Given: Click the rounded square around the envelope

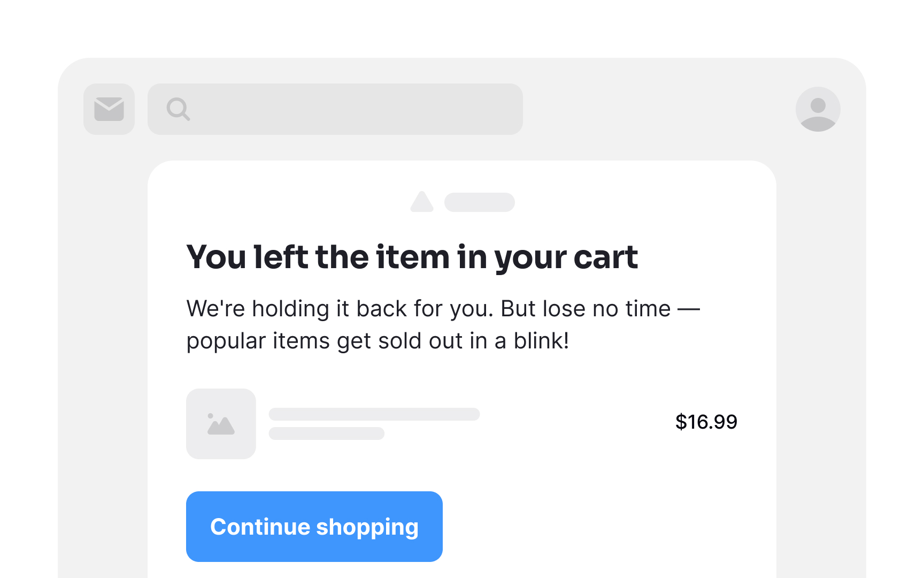Looking at the screenshot, I should (x=109, y=109).
